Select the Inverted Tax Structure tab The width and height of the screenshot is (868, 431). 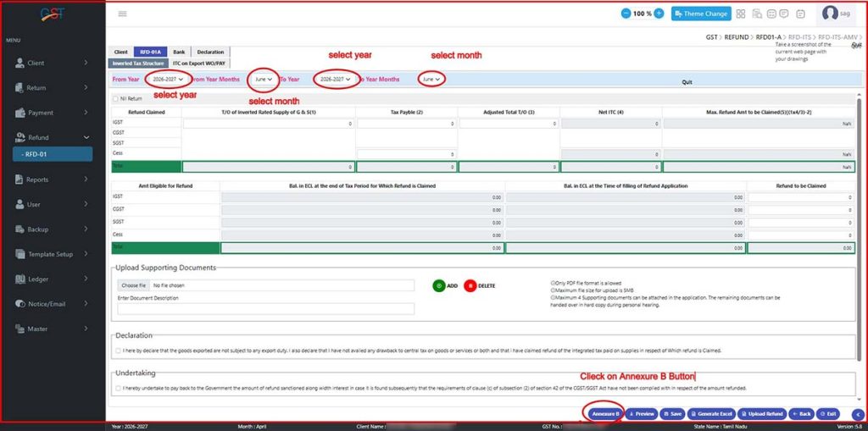pos(138,63)
